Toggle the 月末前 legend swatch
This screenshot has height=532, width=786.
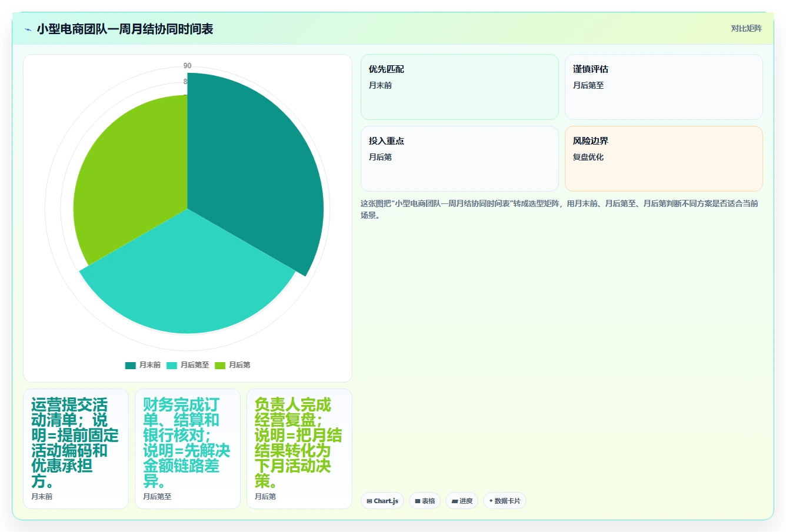(x=130, y=365)
